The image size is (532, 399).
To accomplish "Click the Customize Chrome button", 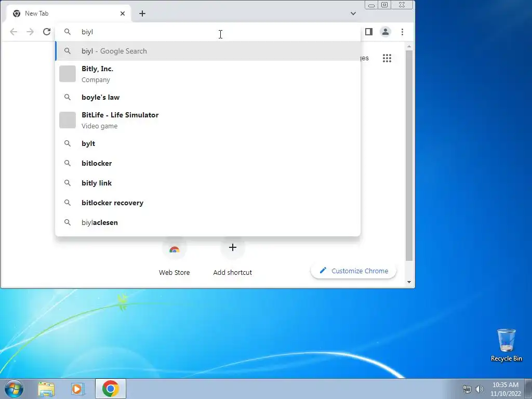I will [353, 271].
